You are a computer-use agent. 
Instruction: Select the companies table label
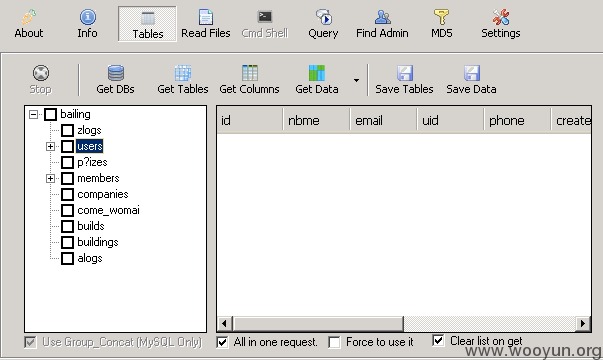click(x=103, y=194)
